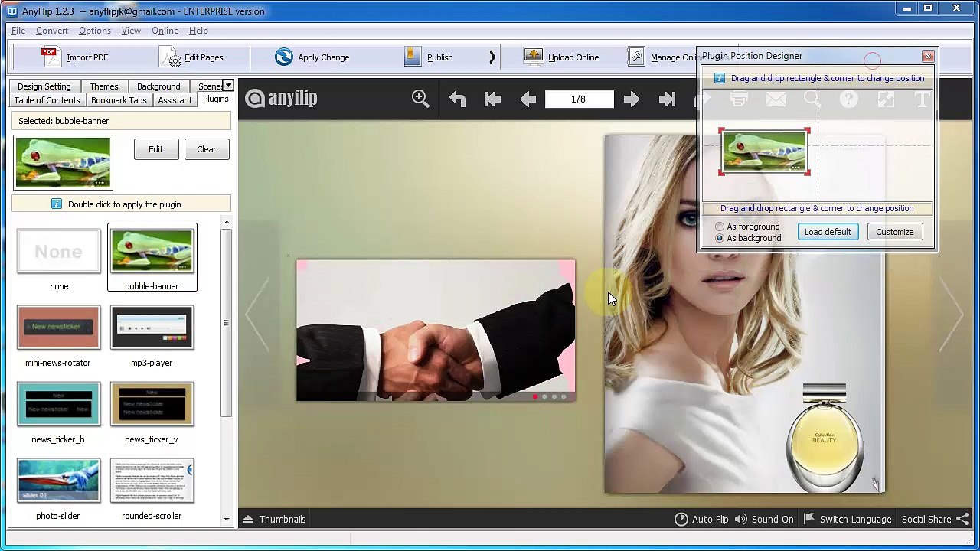
Task: Click the plugin list scroll down arrow
Action: pos(226,519)
